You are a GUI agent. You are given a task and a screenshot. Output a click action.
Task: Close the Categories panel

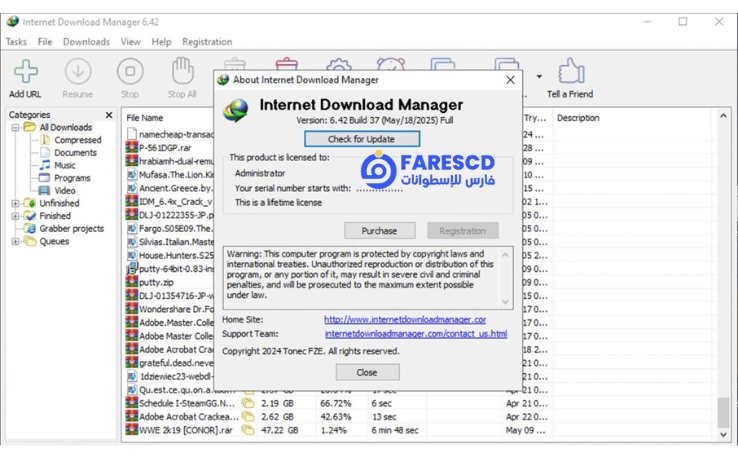tap(109, 115)
